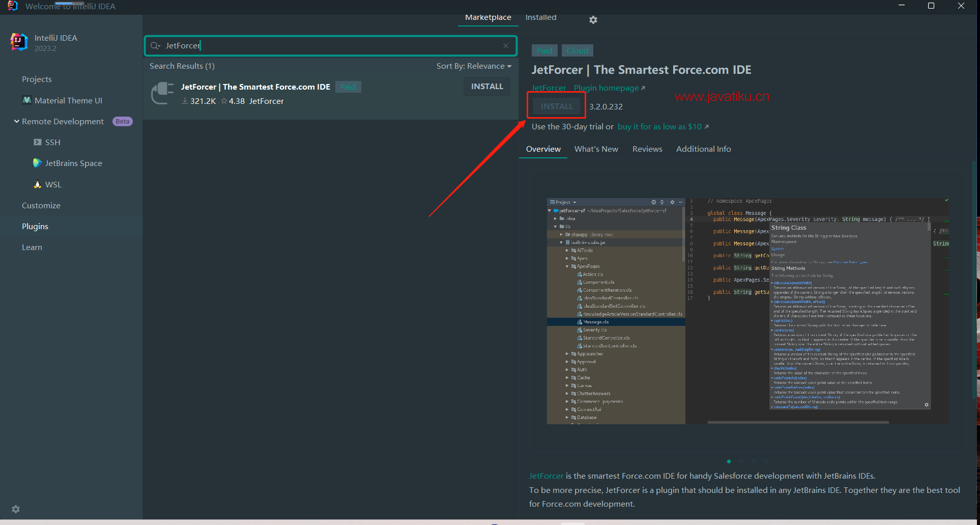The height and width of the screenshot is (525, 980).
Task: Click the IntelliJ IDEA 2023.2 version label
Action: point(45,49)
